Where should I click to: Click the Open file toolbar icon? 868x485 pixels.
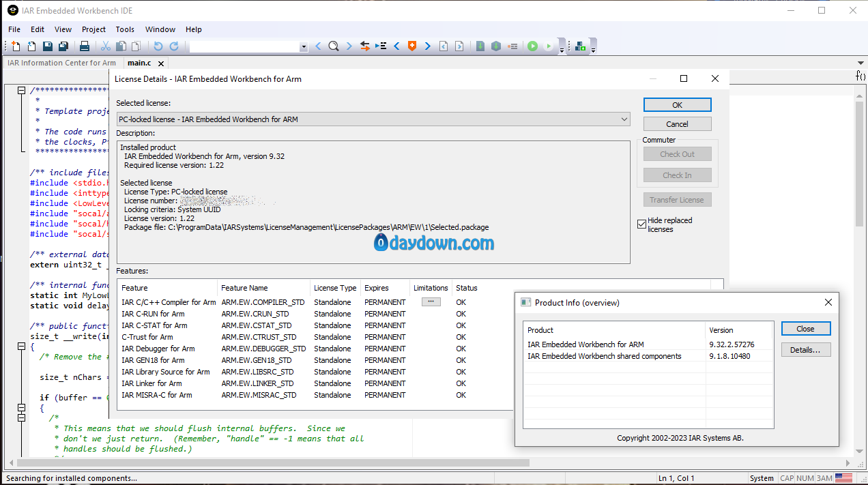point(31,46)
